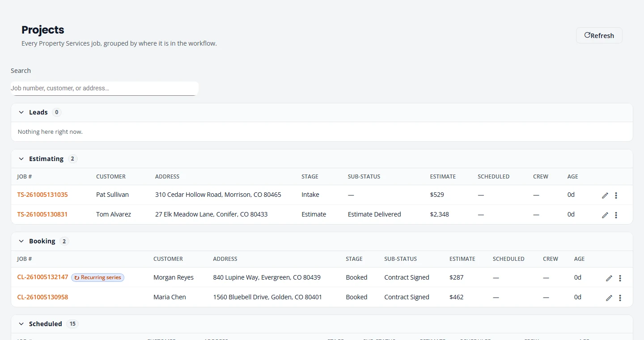The width and height of the screenshot is (644, 340).
Task: Open job TS-261005130831
Action: [x=42, y=214]
